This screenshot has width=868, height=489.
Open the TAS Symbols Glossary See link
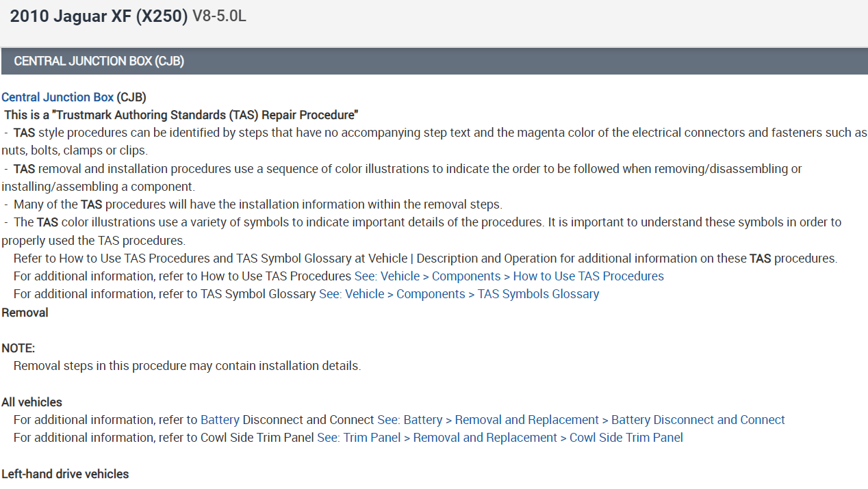[x=459, y=294]
